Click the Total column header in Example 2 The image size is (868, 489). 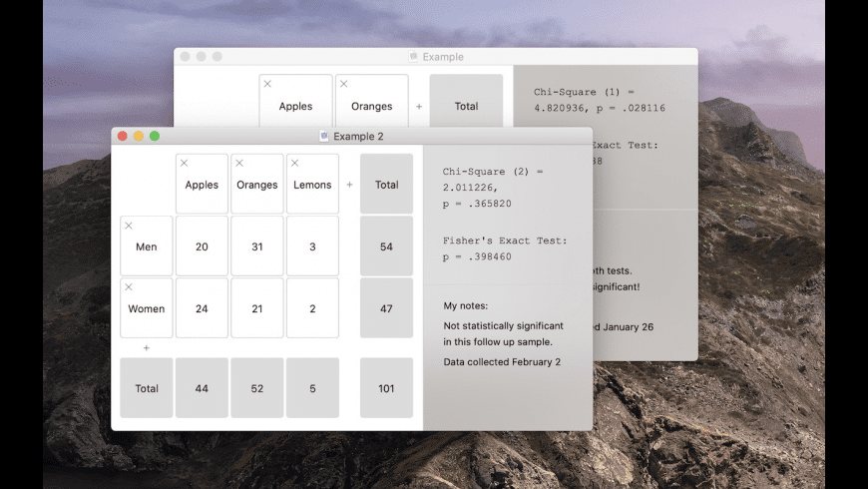(386, 185)
